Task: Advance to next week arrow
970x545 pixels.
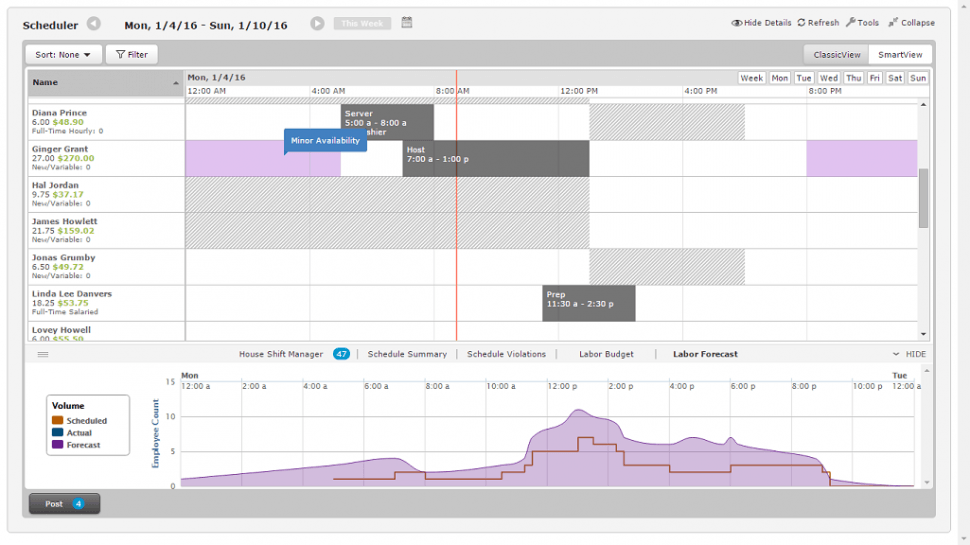Action: coord(317,24)
